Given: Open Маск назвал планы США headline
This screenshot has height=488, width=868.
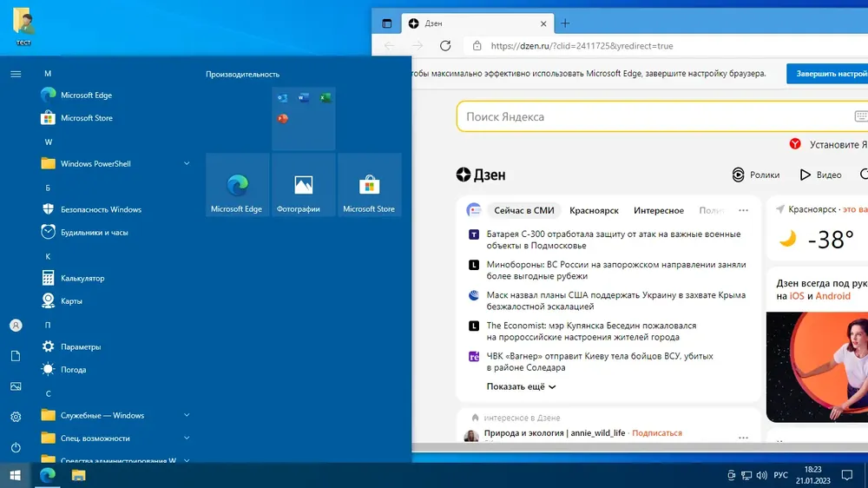Looking at the screenshot, I should (x=615, y=300).
